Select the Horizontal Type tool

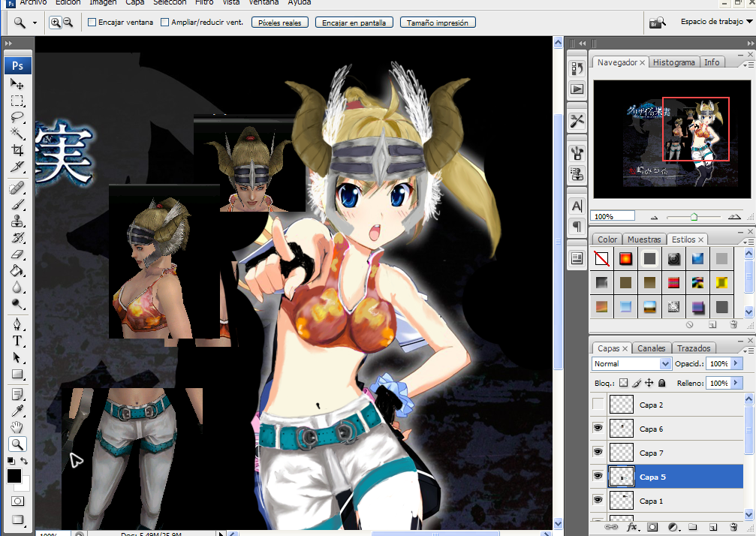pos(17,341)
